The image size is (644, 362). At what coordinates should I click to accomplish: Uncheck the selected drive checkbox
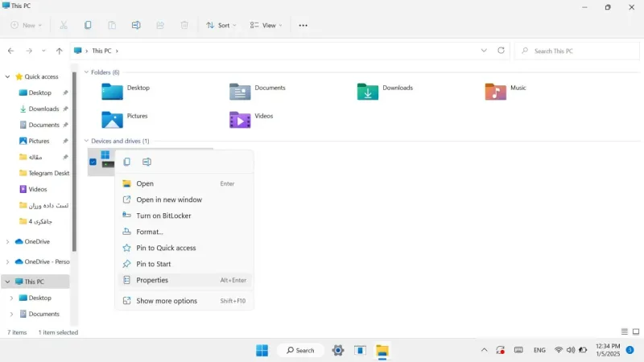pos(93,162)
